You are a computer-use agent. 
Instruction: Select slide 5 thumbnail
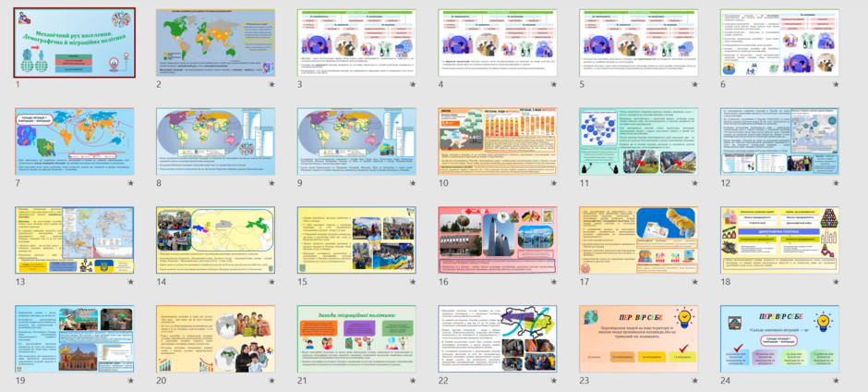tap(638, 43)
